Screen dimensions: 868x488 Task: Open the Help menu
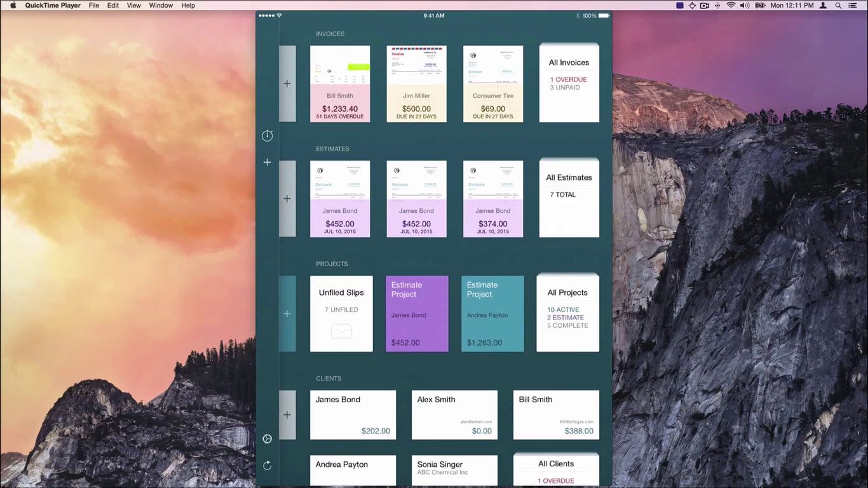point(188,5)
